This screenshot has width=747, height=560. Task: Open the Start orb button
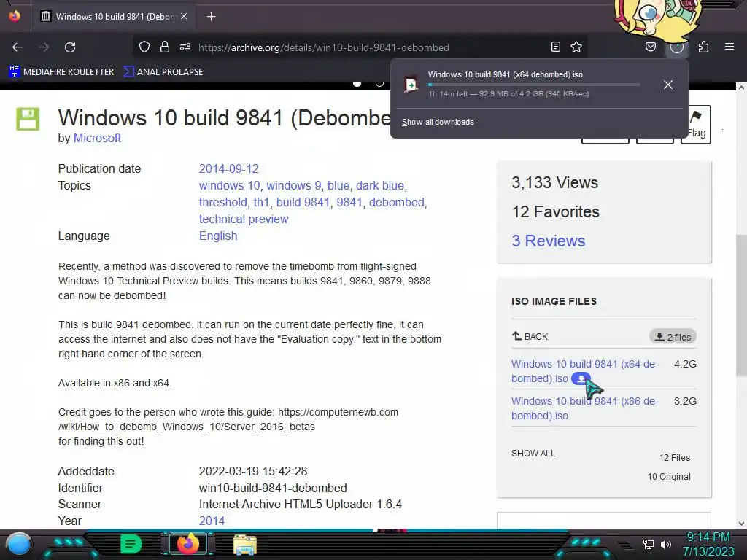(19, 544)
